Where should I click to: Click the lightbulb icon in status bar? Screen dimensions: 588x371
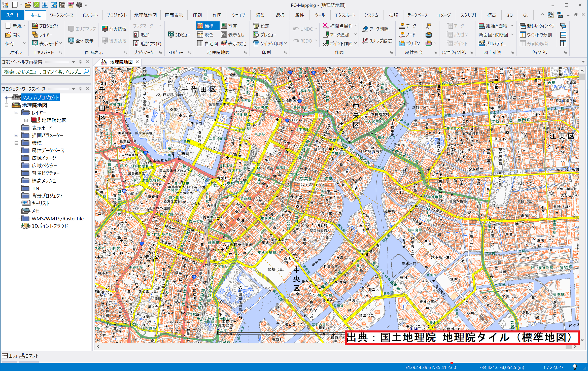click(575, 367)
